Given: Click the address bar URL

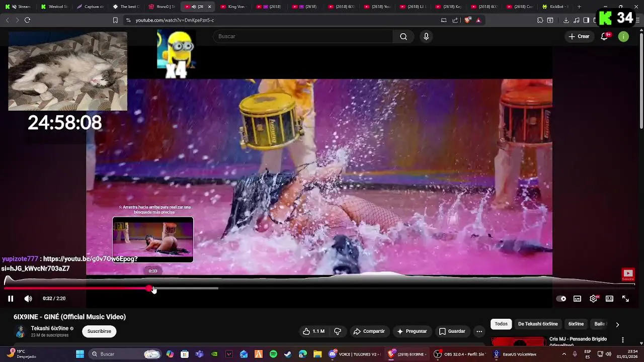Looking at the screenshot, I should click(175, 20).
